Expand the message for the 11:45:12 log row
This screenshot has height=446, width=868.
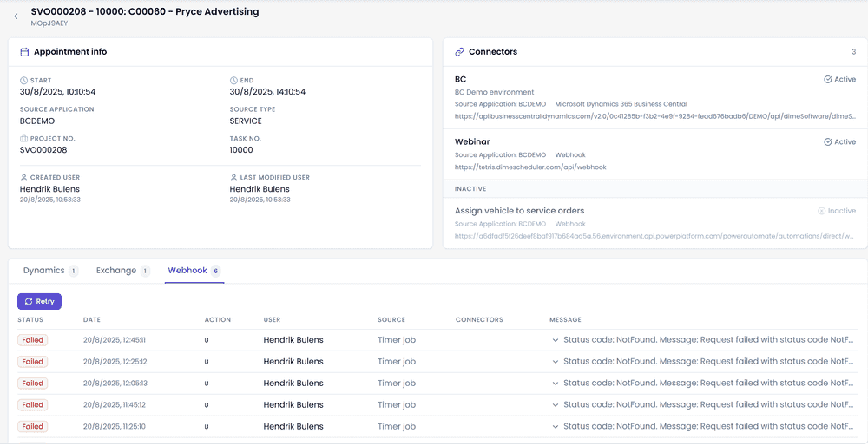pos(556,405)
